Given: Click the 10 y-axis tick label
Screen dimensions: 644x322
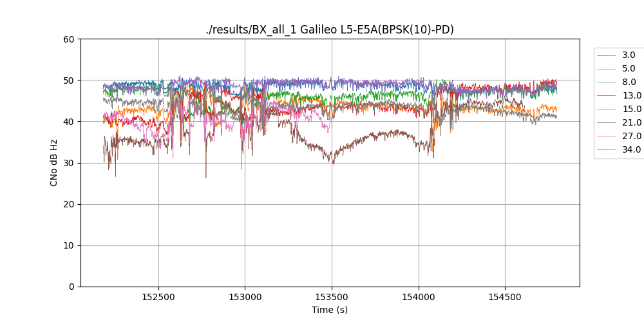Looking at the screenshot, I should tap(70, 245).
